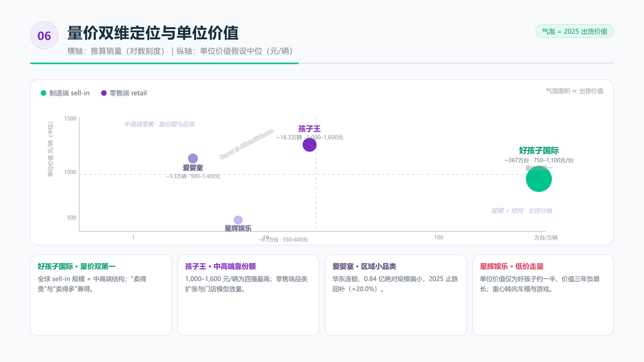
Task: Click the 单位价值仅为好孩子约一半 body text
Action: pyautogui.click(x=540, y=284)
